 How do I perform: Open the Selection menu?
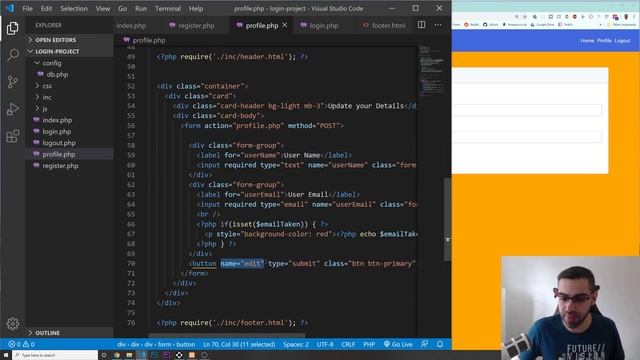[74, 8]
